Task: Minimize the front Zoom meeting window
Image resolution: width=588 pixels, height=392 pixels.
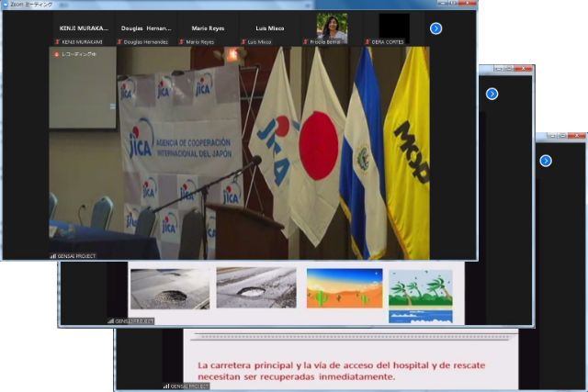Action: (x=443, y=4)
